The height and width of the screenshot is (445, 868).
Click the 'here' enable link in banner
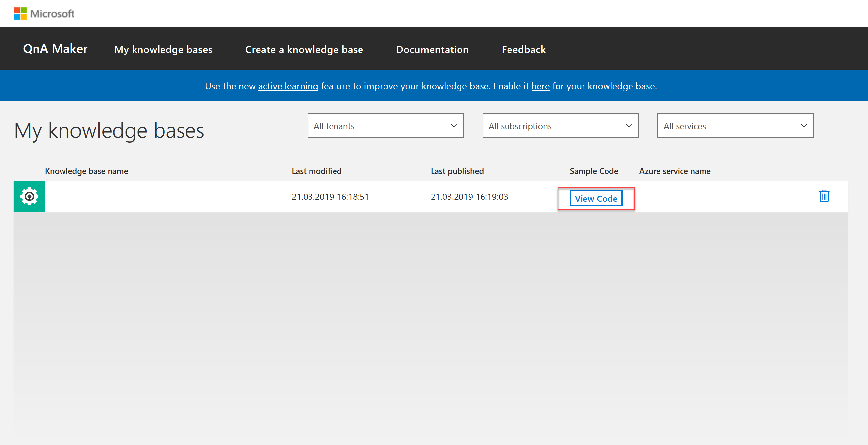540,86
